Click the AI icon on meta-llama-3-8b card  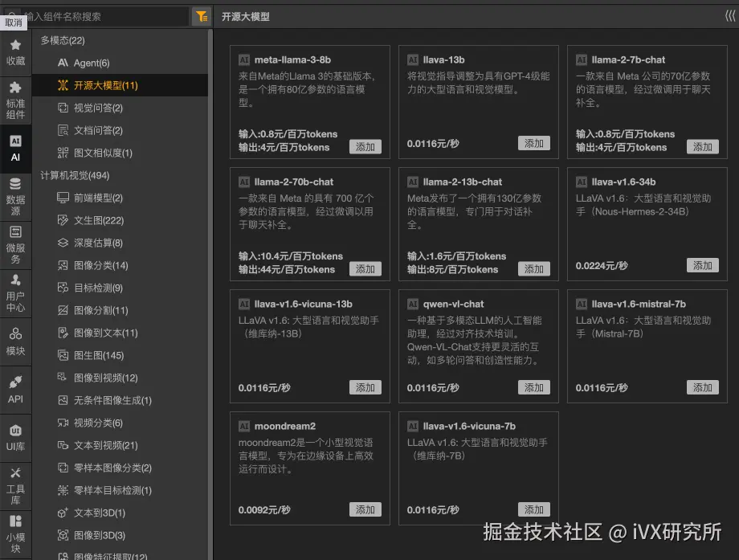click(x=244, y=60)
